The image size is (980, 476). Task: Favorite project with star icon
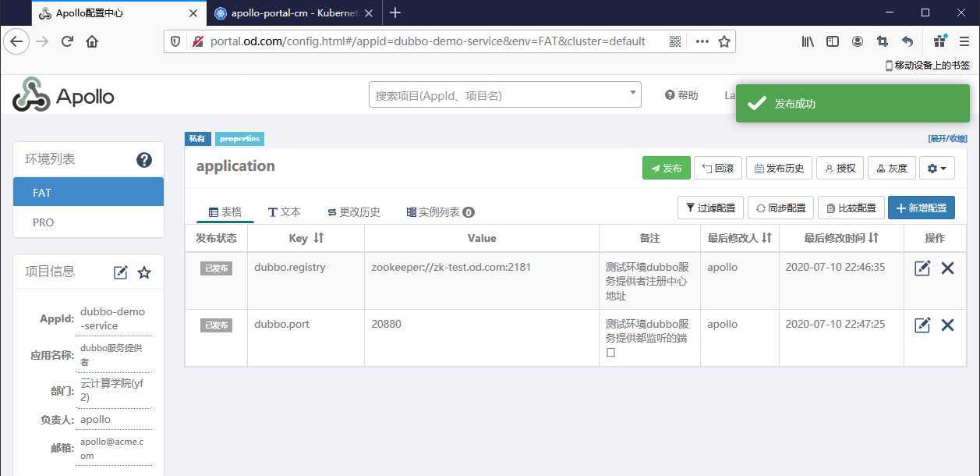tap(144, 272)
